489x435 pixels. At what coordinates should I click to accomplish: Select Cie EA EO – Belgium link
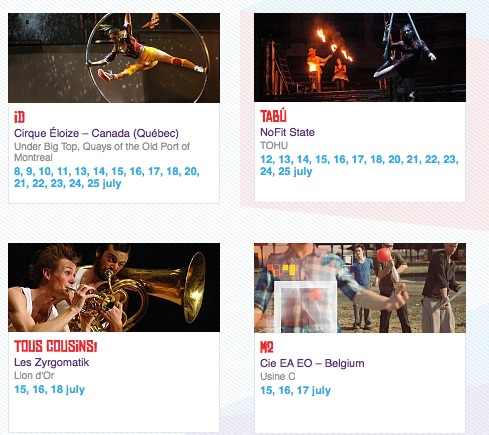coord(312,363)
